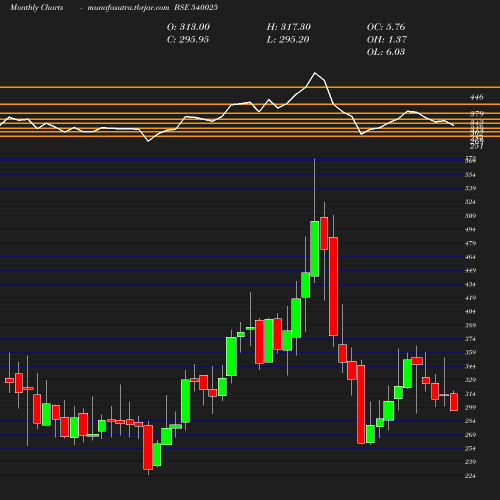Click the 509 price axis label
Viewport: 500px width, 500px height.
470,216
